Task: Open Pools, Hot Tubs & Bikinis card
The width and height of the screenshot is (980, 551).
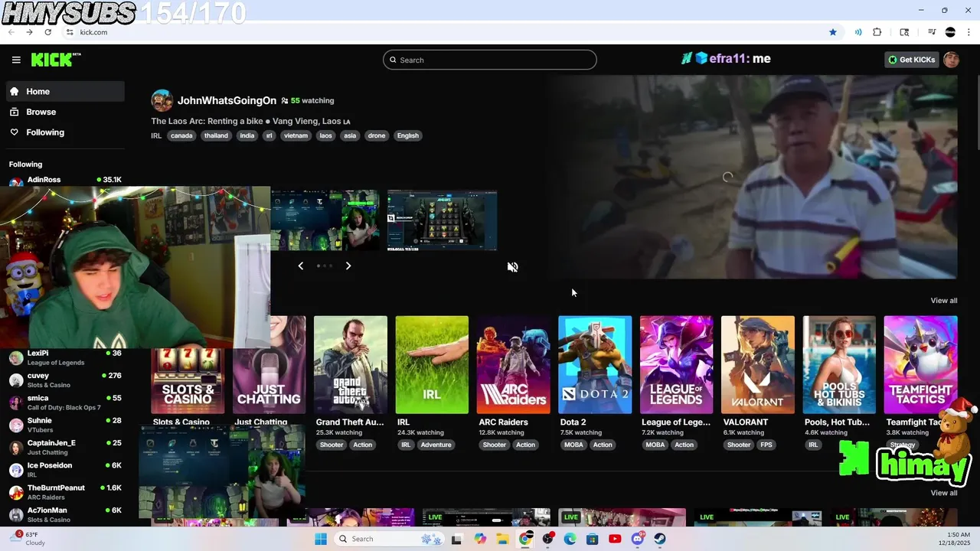Action: (839, 365)
